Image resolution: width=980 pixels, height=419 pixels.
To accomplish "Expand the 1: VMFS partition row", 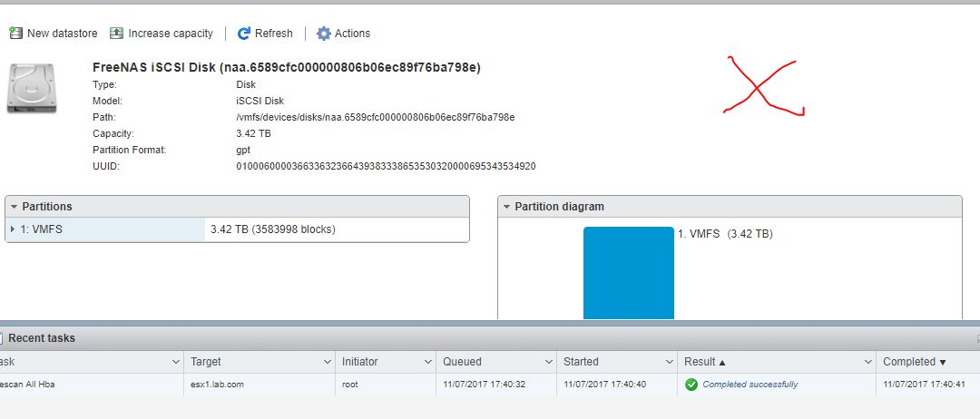I will pyautogui.click(x=13, y=229).
